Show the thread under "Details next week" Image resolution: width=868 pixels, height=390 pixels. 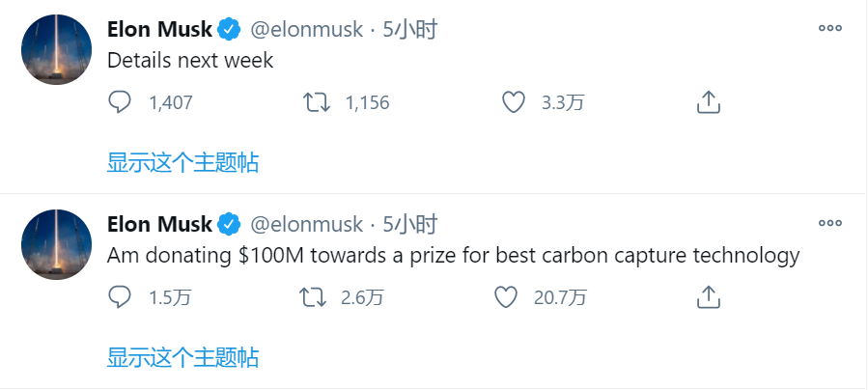182,161
